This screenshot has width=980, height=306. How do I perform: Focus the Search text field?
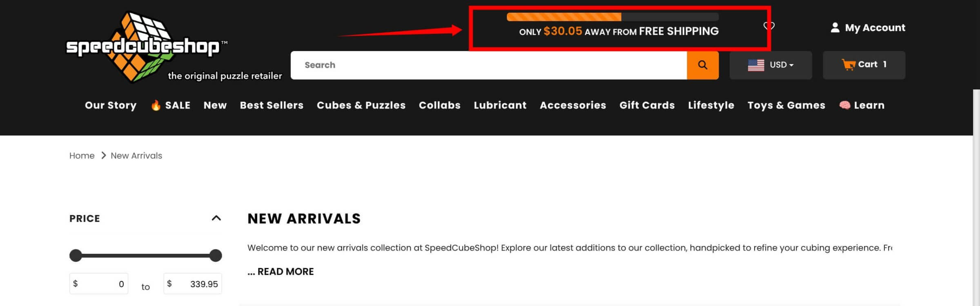488,65
